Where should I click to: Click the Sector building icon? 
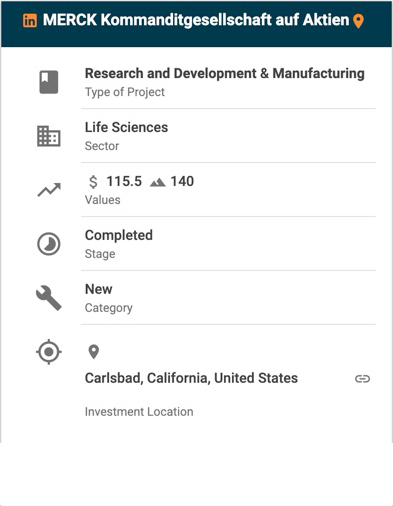(49, 136)
